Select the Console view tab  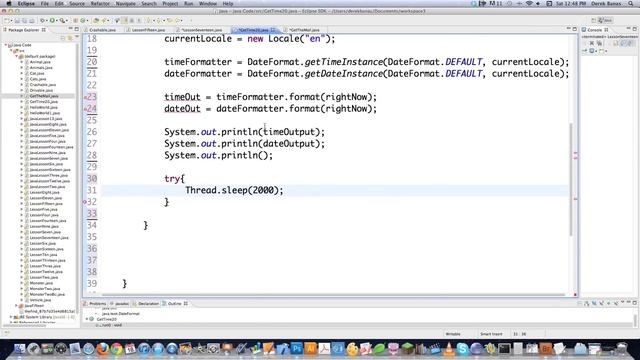point(594,30)
